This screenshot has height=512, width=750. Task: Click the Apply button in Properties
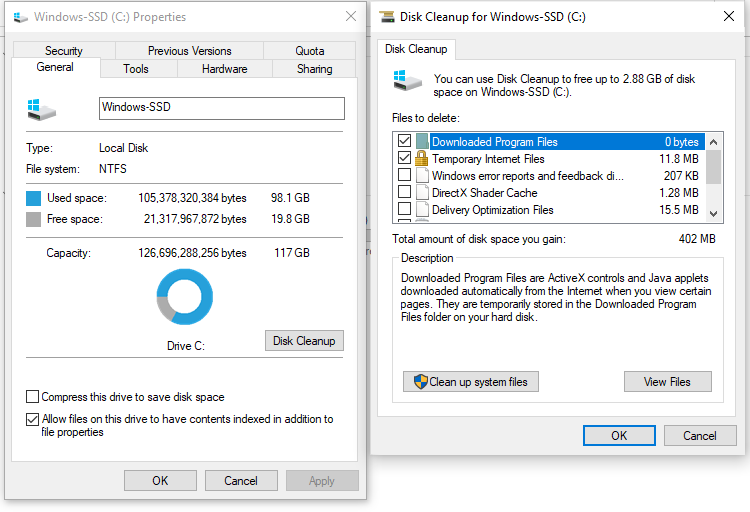322,480
